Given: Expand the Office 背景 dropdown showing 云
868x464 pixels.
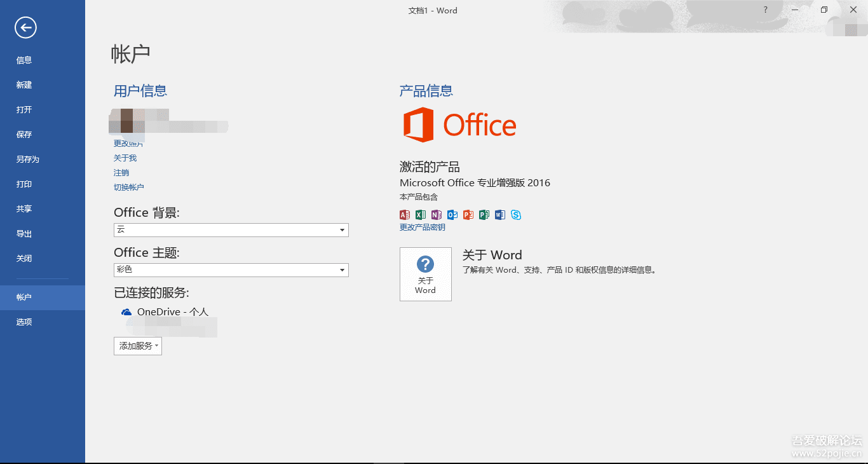Looking at the screenshot, I should point(231,230).
